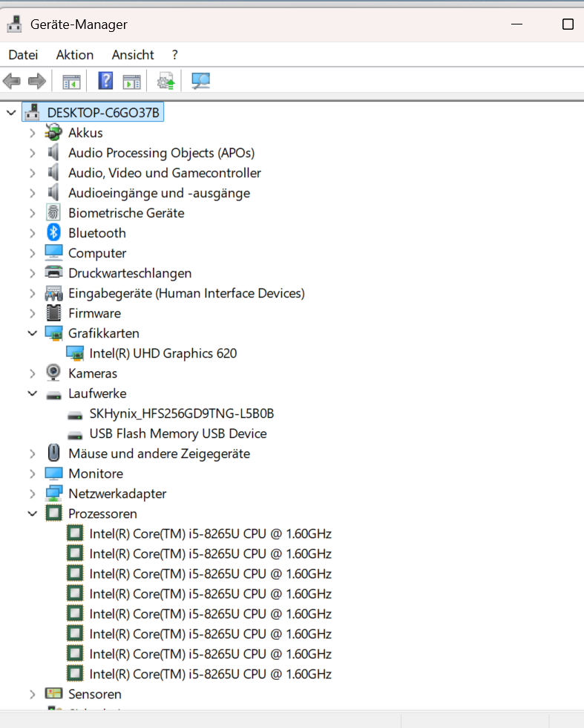The width and height of the screenshot is (584, 728).
Task: Expand Audio Processing Objects (APOs)
Action: [x=32, y=153]
